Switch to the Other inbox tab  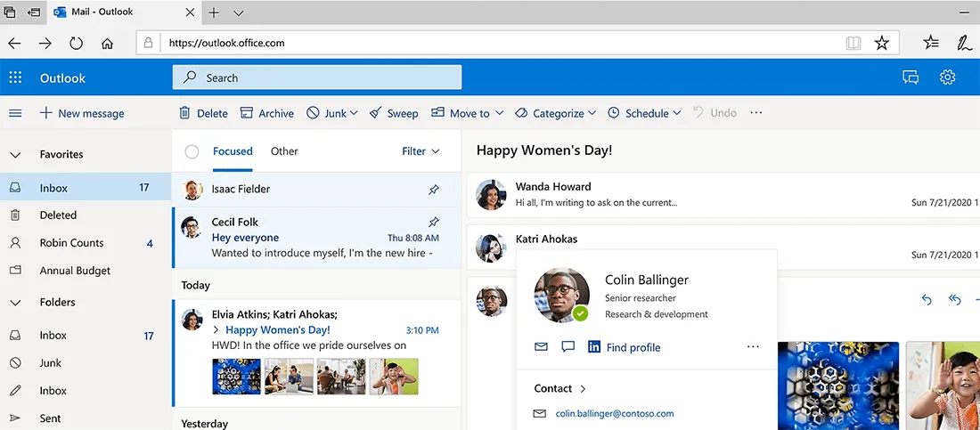pos(284,151)
